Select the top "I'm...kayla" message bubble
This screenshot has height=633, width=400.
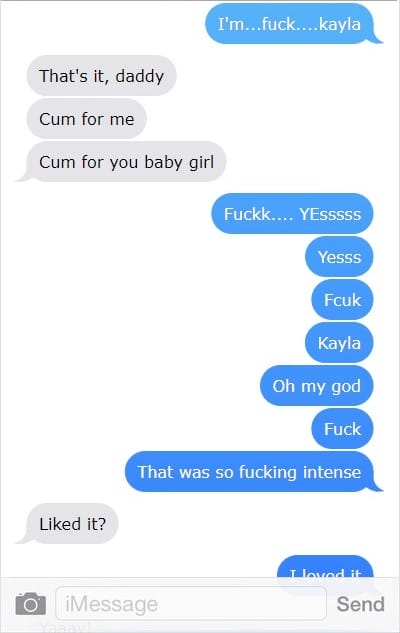tap(289, 24)
